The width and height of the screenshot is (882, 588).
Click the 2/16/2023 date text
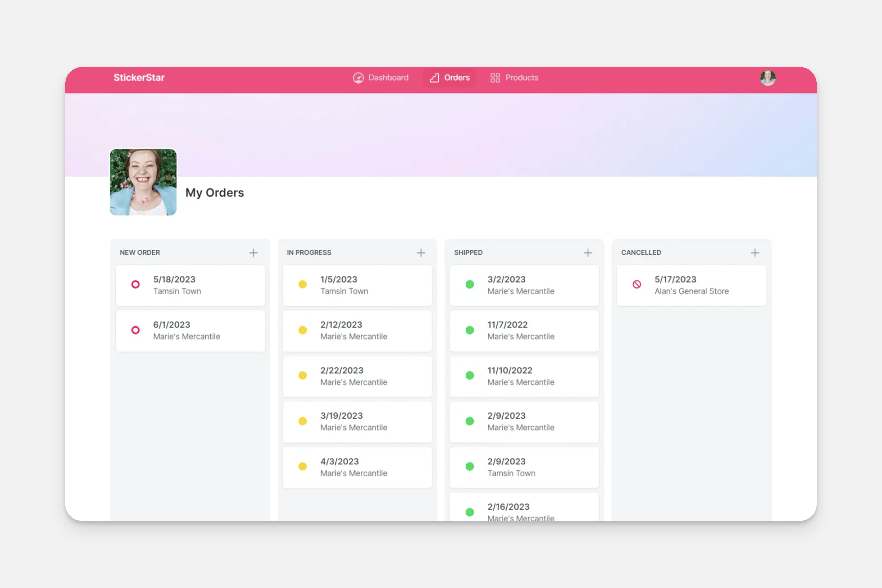click(508, 507)
